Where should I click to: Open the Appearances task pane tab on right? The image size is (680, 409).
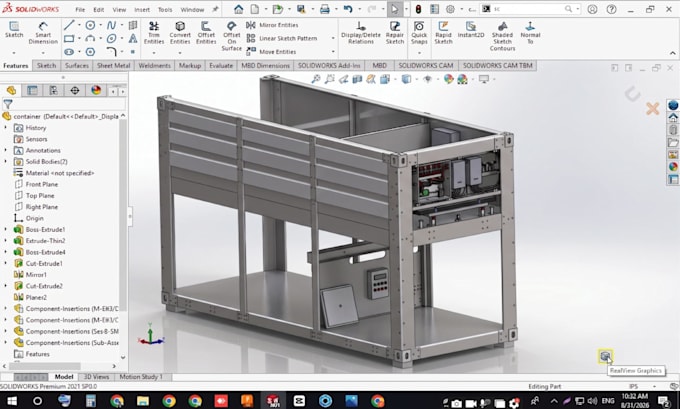pos(673,166)
